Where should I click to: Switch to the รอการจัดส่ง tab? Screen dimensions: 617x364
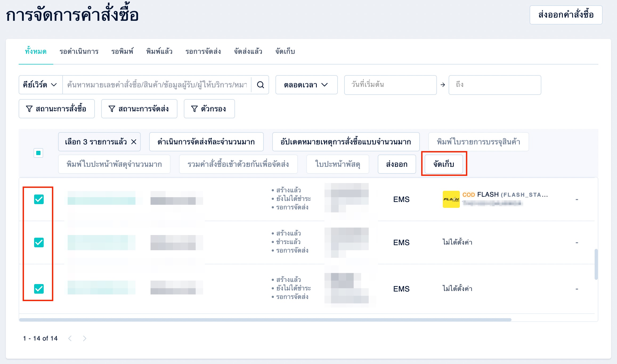click(203, 51)
